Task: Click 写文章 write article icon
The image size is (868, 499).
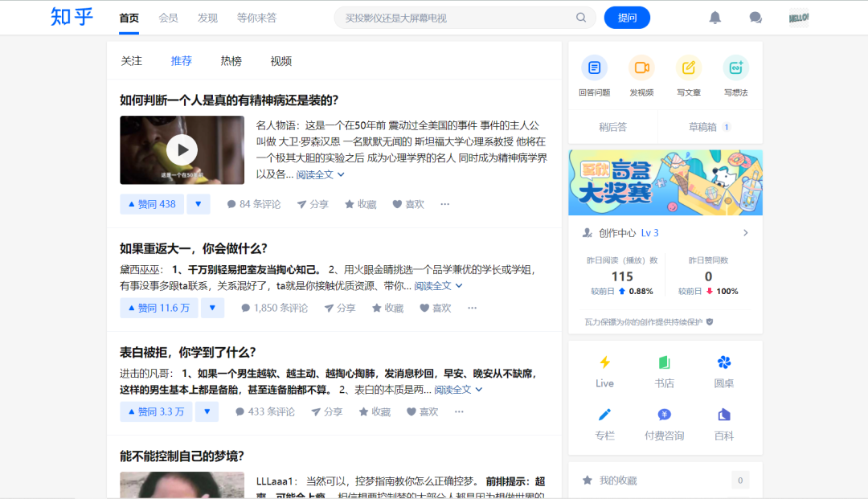Action: [x=689, y=67]
